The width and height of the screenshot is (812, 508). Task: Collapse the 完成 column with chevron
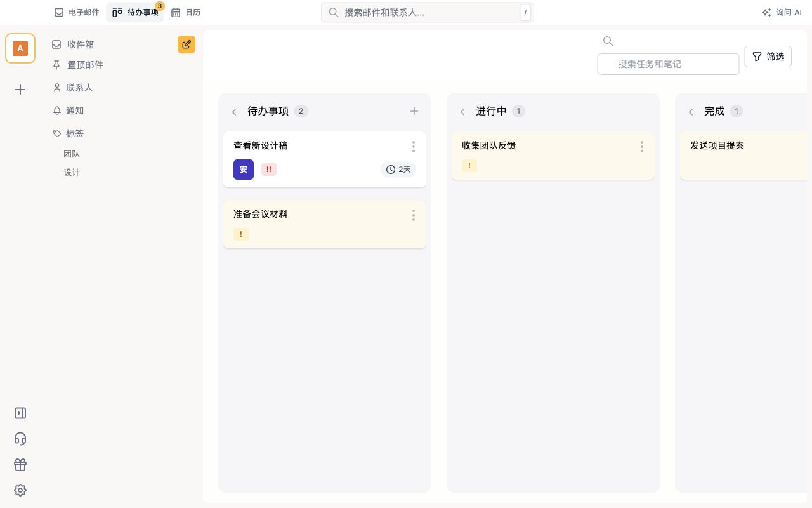[691, 112]
